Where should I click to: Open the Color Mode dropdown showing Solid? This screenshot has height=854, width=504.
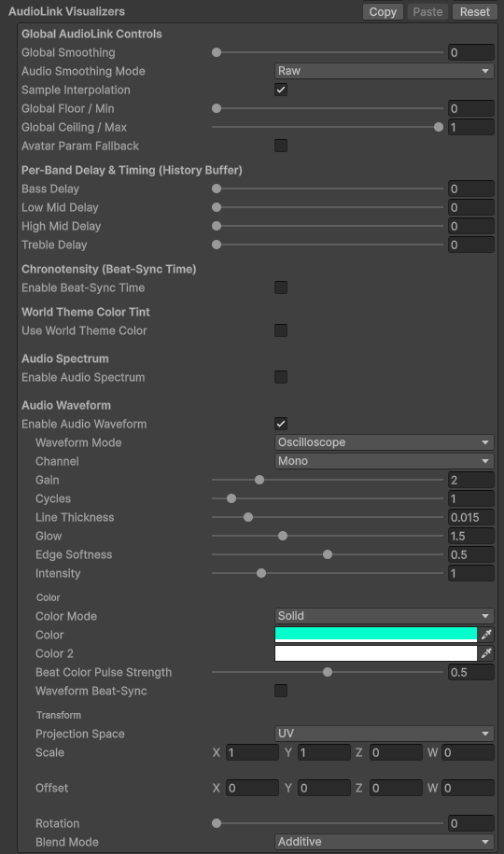pyautogui.click(x=385, y=616)
